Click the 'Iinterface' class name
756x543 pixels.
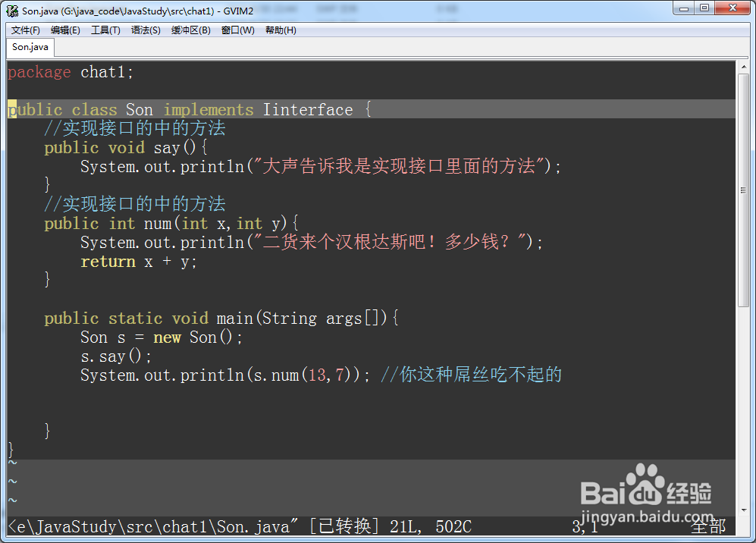308,110
